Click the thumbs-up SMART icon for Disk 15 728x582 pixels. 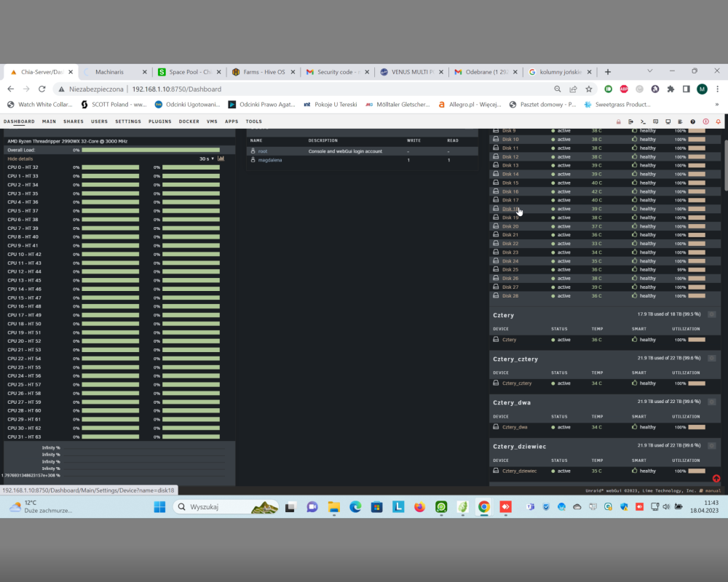[635, 183]
